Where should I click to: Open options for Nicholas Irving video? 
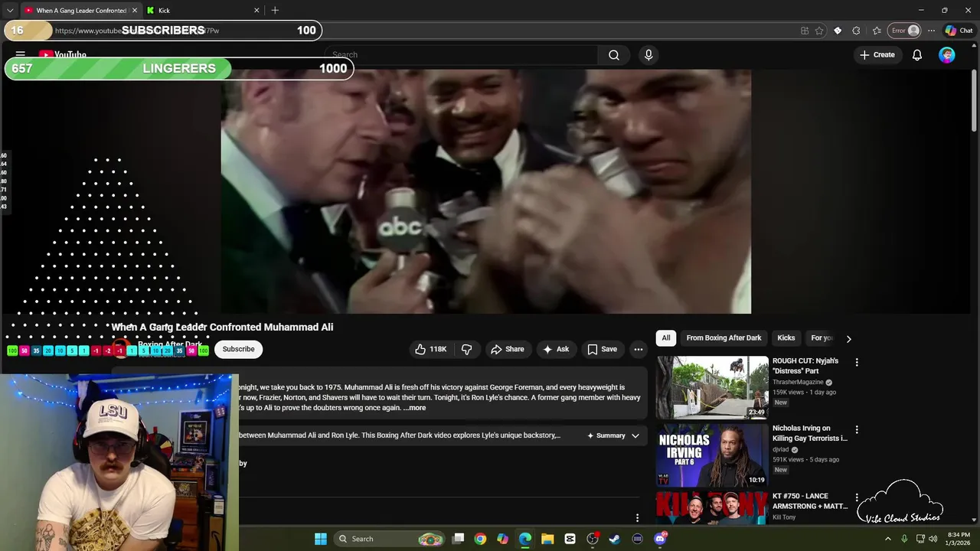857,430
